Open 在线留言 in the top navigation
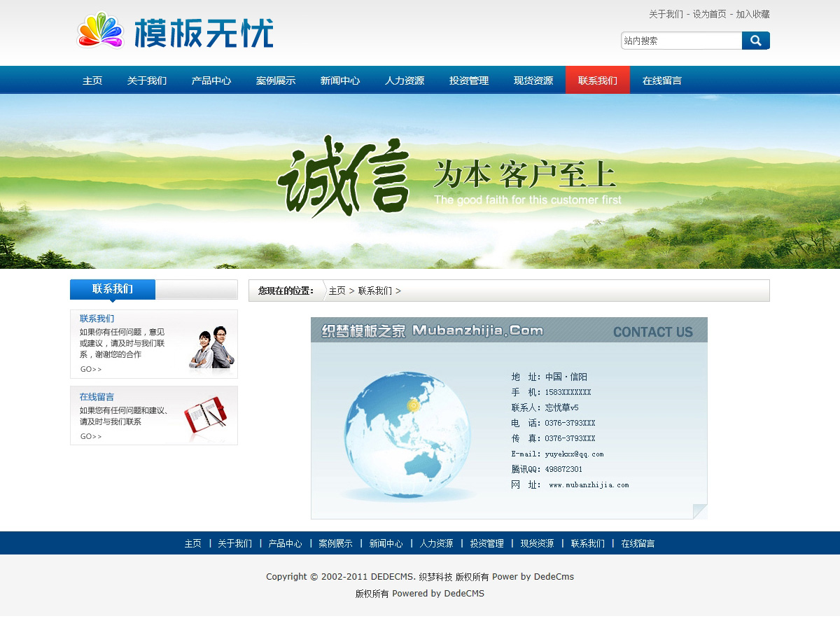Viewport: 840px width, 628px height. click(x=662, y=81)
